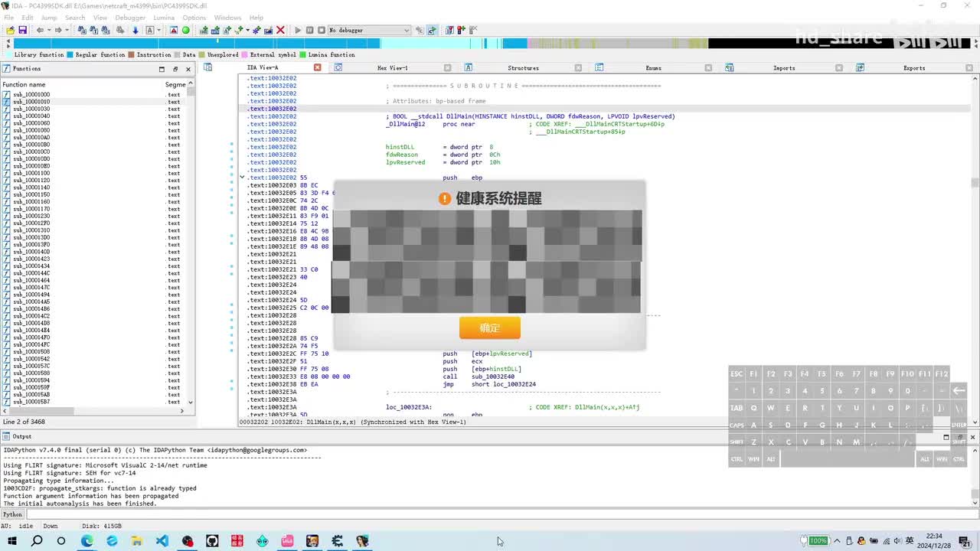The width and height of the screenshot is (980, 551).
Task: Select sub_10001030 in the Functions list
Action: point(31,109)
